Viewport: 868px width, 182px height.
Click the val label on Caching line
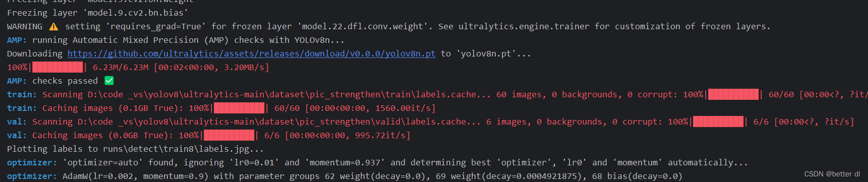coord(17,135)
